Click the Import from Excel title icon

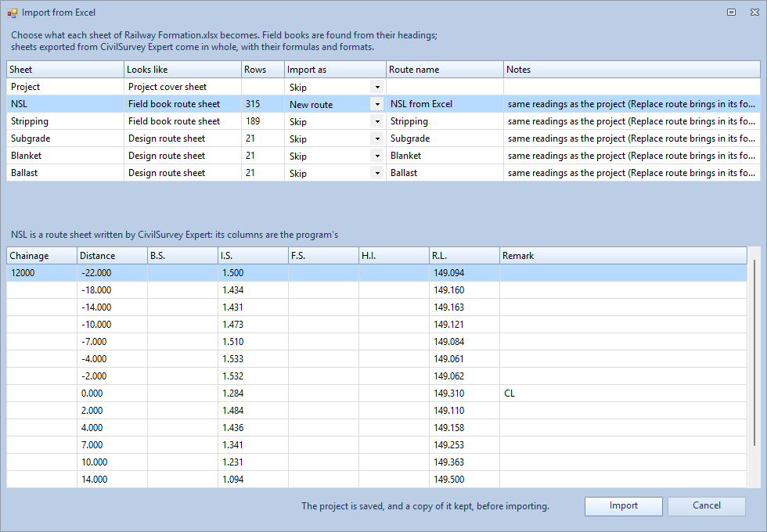(13, 13)
